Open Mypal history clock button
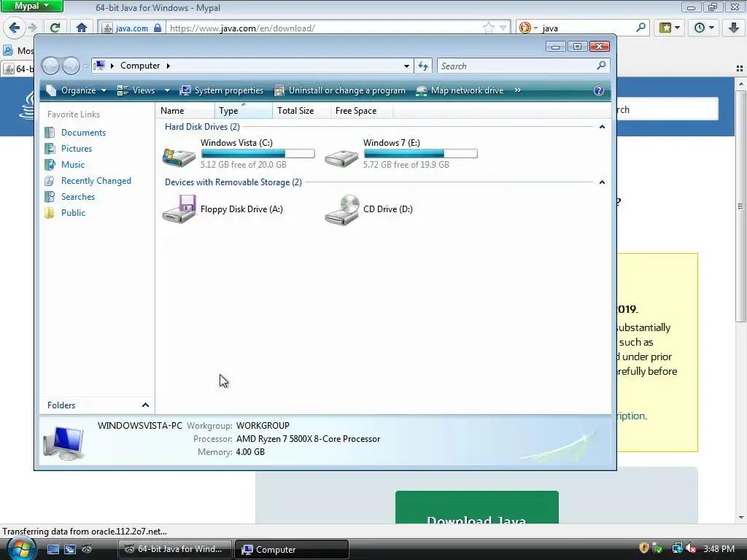This screenshot has height=560, width=747. pos(704,28)
